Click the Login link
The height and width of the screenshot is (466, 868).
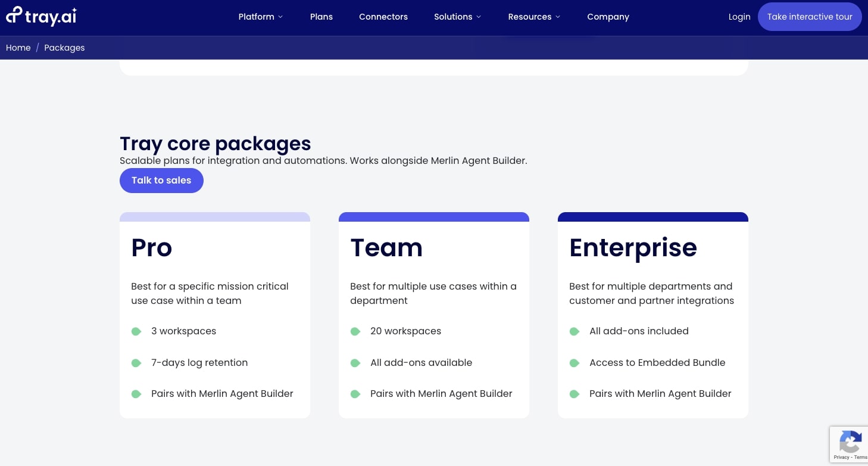tap(739, 17)
